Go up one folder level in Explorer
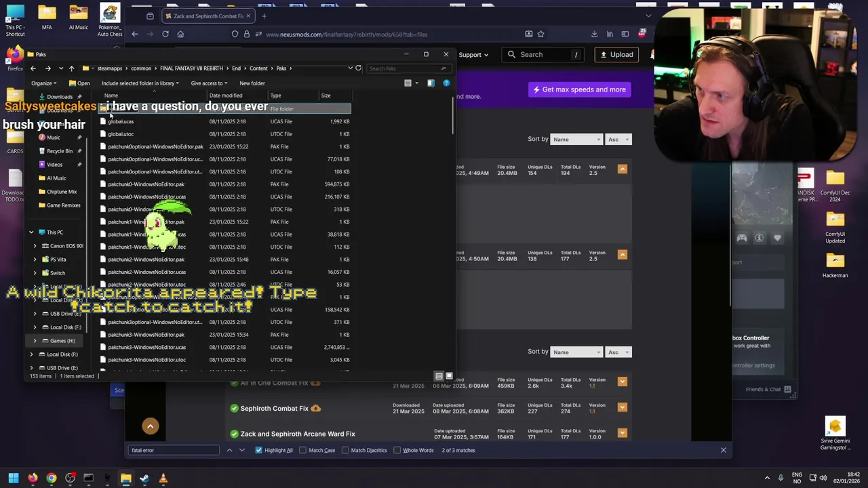Screen dimensions: 868x488 (71, 68)
